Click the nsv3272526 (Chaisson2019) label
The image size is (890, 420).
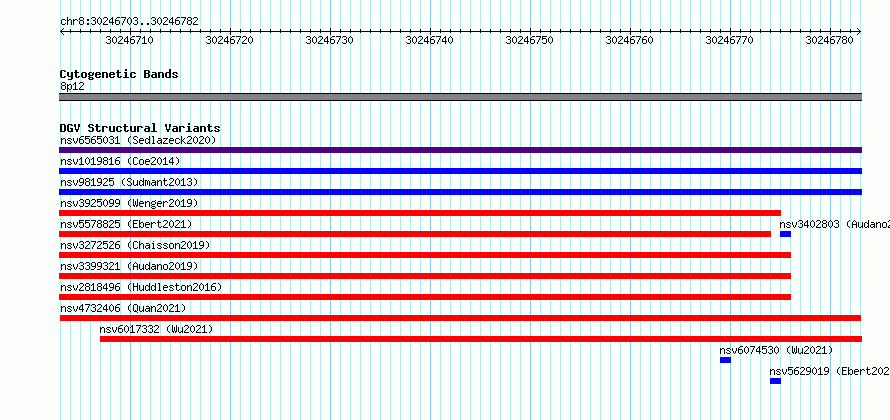tap(135, 245)
